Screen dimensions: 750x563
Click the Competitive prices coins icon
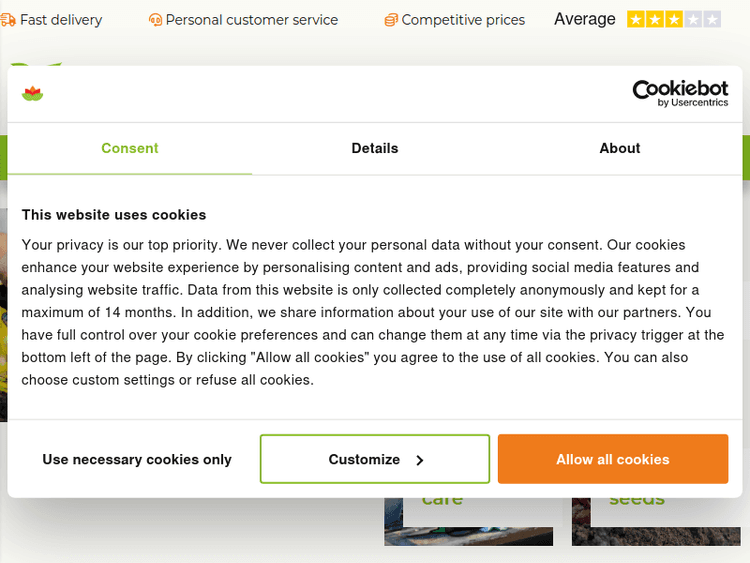coord(391,20)
